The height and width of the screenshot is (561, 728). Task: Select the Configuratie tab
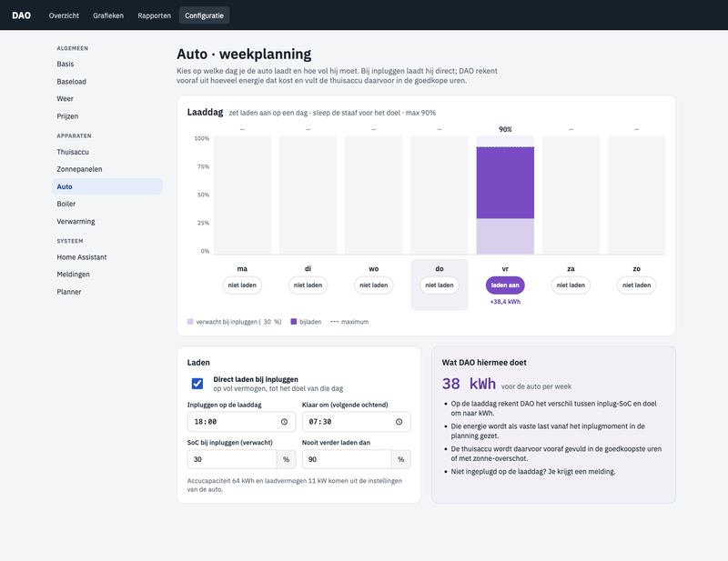coord(204,15)
